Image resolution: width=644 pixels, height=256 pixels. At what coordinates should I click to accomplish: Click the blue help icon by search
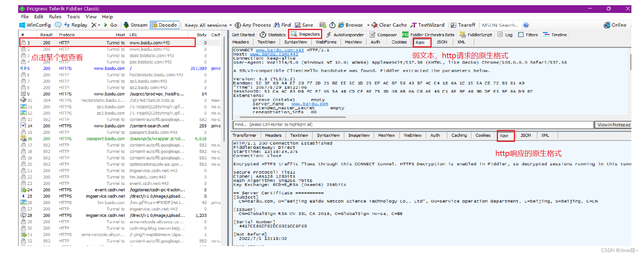click(526, 25)
